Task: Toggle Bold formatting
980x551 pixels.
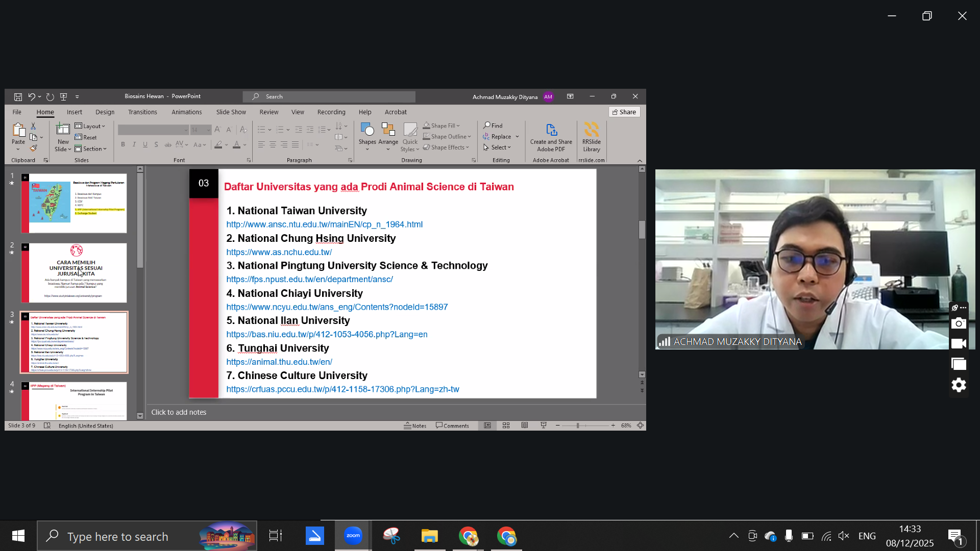Action: click(x=123, y=145)
